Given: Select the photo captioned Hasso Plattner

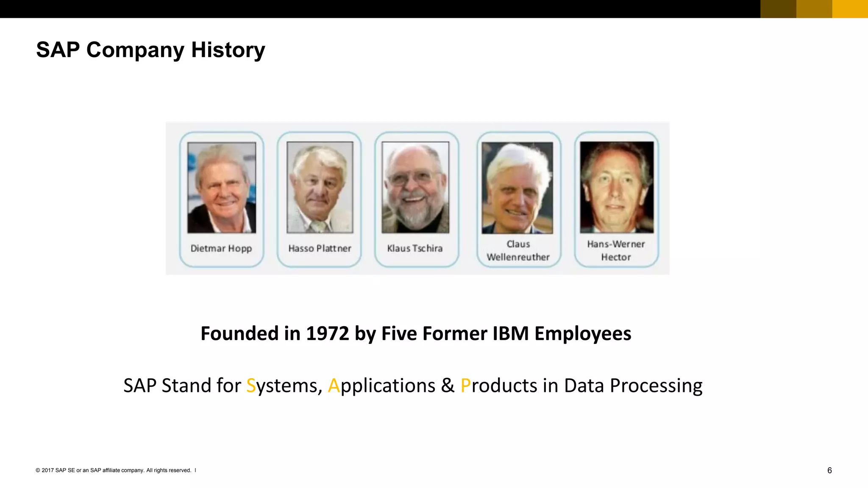Looking at the screenshot, I should point(320,187).
